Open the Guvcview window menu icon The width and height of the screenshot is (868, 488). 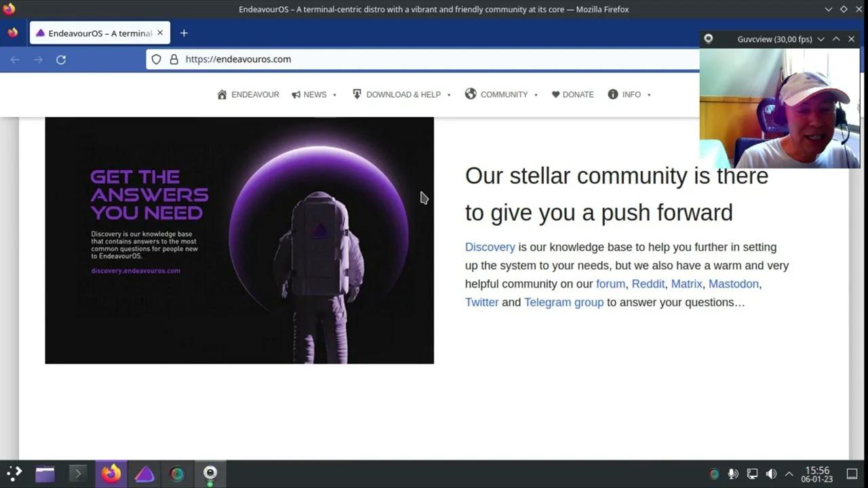pos(709,39)
